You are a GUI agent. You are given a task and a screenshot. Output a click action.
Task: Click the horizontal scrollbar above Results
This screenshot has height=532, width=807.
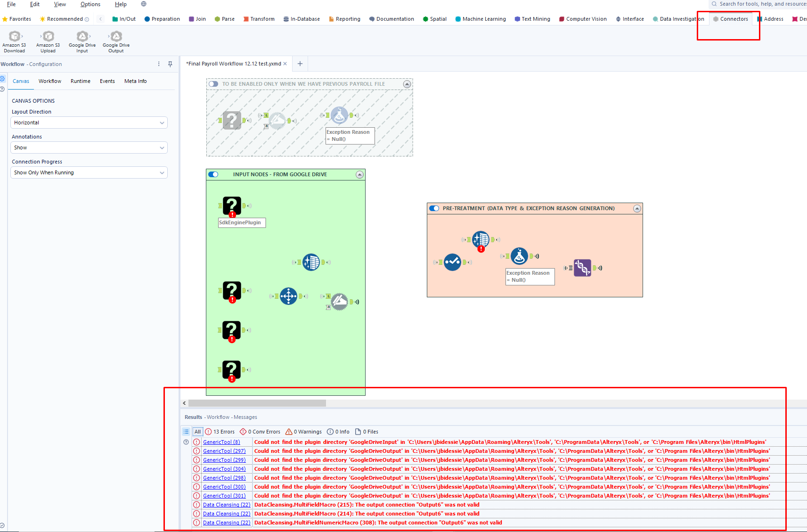click(x=257, y=403)
